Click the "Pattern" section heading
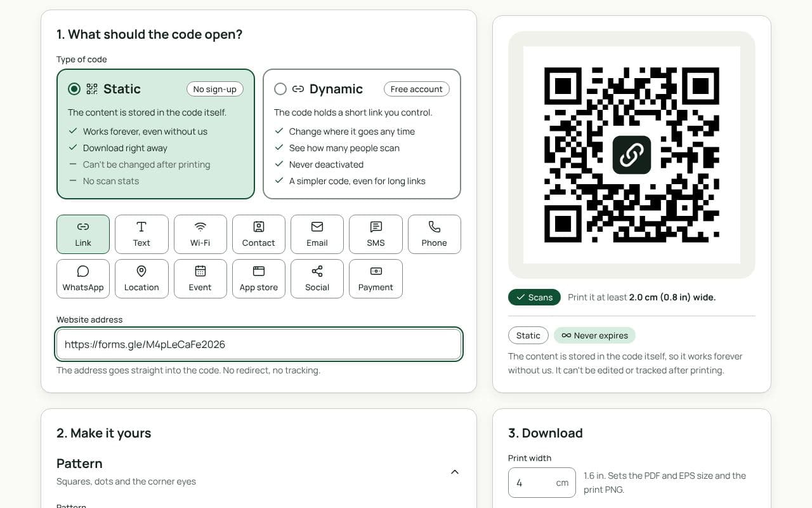Image resolution: width=812 pixels, height=508 pixels. click(x=79, y=464)
